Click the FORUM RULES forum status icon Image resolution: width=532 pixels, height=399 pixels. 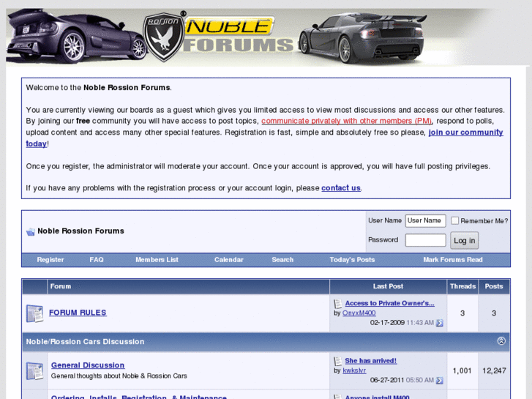click(x=34, y=313)
